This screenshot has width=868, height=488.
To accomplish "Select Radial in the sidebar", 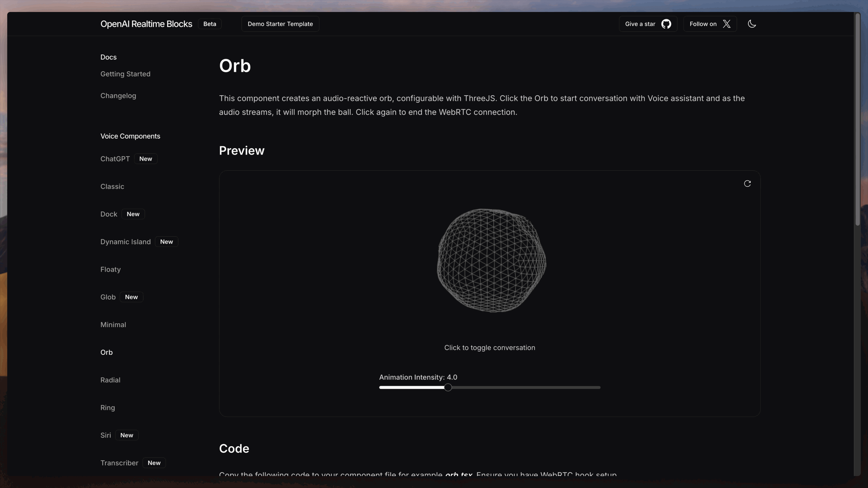I will pyautogui.click(x=110, y=380).
